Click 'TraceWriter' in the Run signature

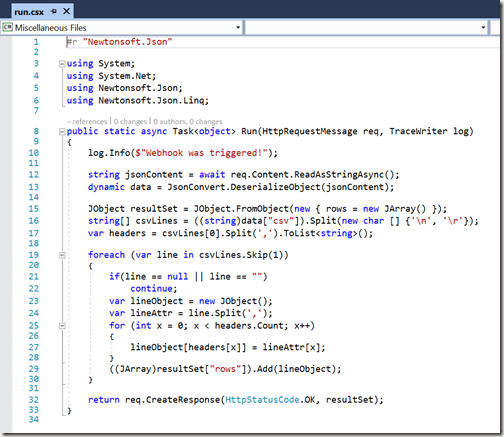coord(418,131)
